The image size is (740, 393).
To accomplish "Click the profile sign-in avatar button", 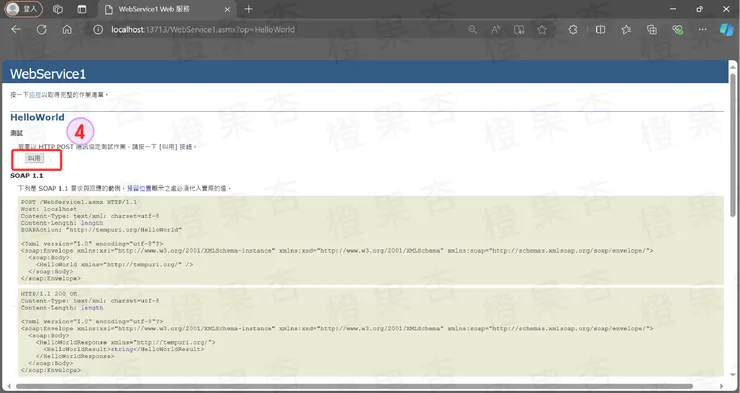I will click(x=24, y=9).
